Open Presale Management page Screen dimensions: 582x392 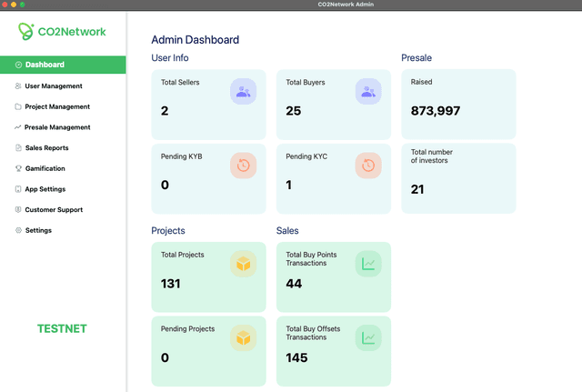(x=57, y=127)
